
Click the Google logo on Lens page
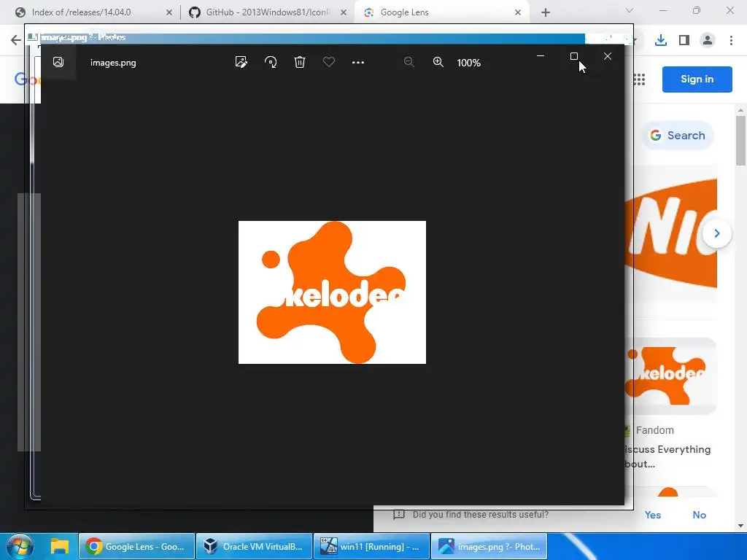[x=28, y=79]
